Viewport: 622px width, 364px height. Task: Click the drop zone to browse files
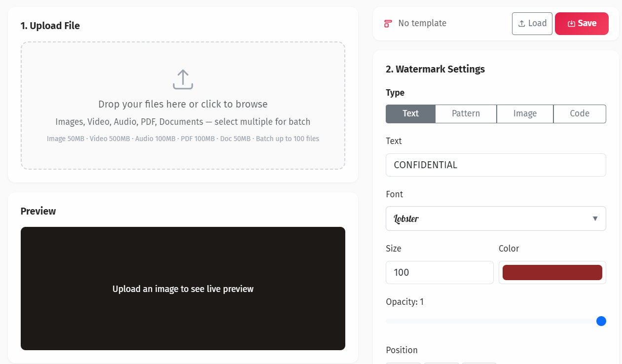[x=183, y=106]
